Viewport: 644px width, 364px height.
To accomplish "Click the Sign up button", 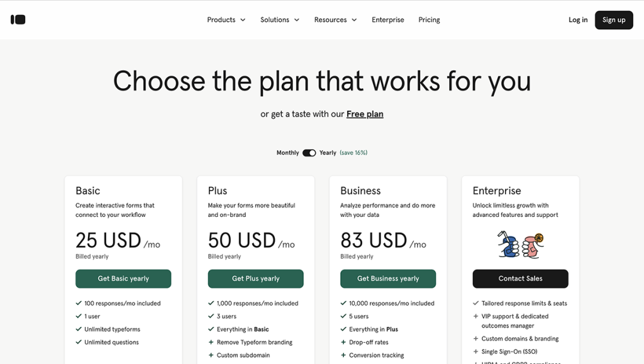I will 614,19.
